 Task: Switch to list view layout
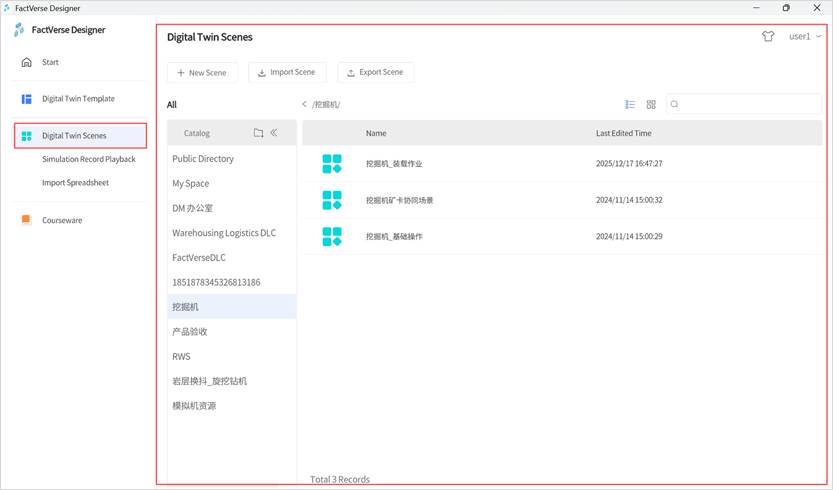pos(630,104)
